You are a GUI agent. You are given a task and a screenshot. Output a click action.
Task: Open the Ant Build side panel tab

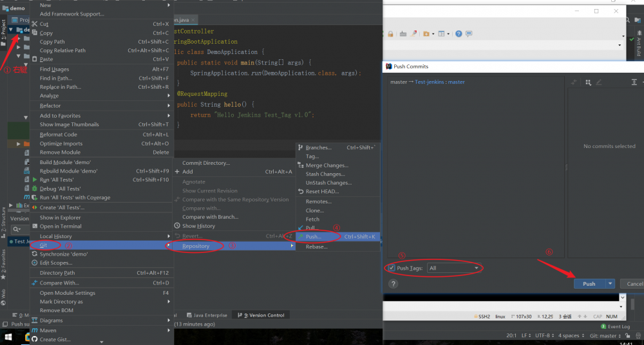pyautogui.click(x=638, y=44)
